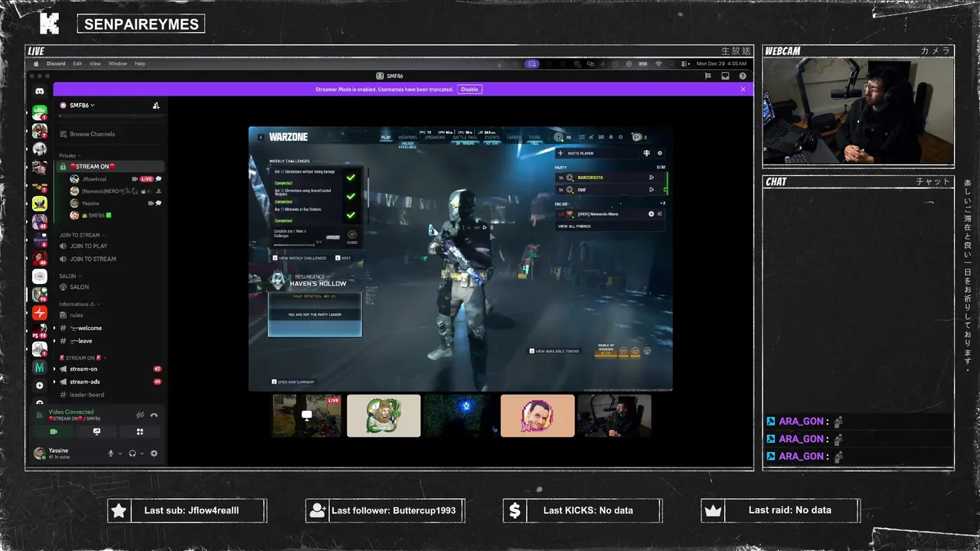
Task: Open the Help menu in menu bar
Action: pyautogui.click(x=140, y=64)
